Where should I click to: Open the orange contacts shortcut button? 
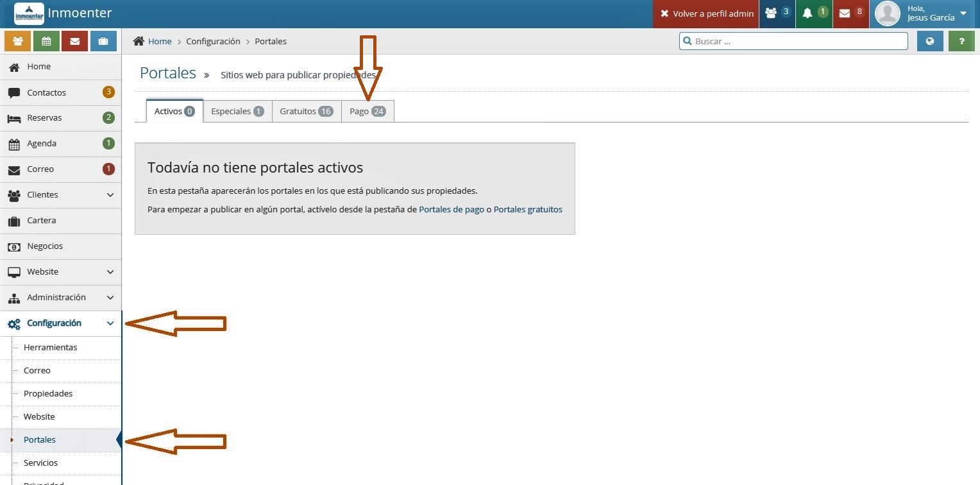17,41
